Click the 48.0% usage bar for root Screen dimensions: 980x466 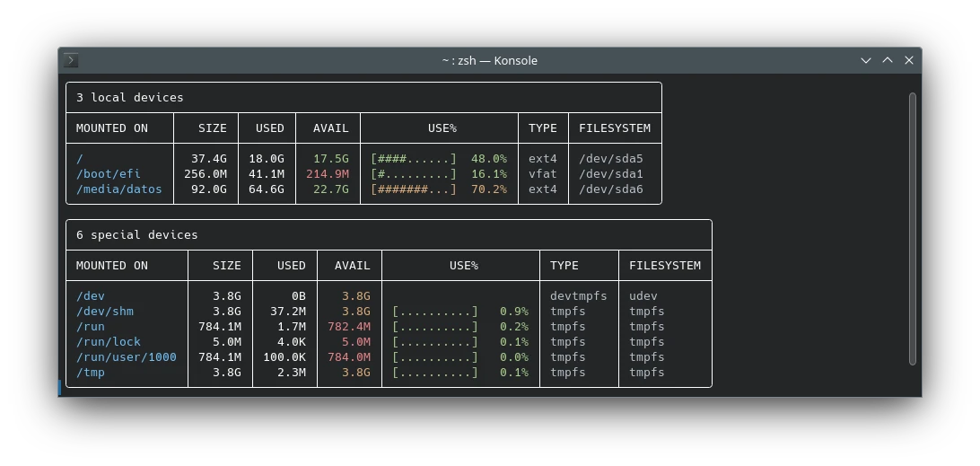414,159
